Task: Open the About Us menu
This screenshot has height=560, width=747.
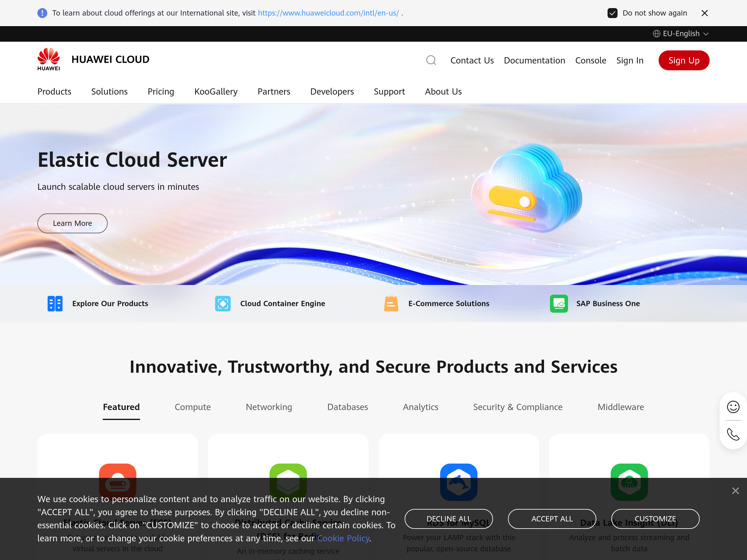Action: pos(443,91)
